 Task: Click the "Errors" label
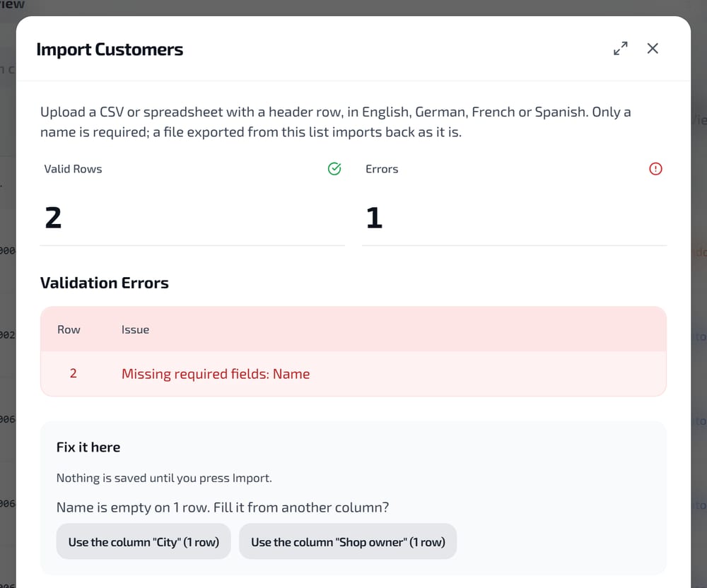[382, 169]
